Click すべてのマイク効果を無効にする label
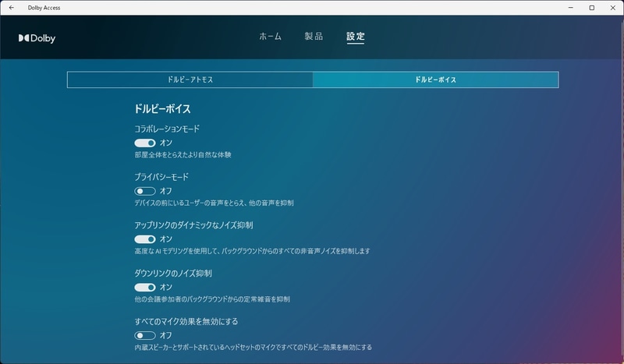Viewport: 624px width, 364px height. 186,321
